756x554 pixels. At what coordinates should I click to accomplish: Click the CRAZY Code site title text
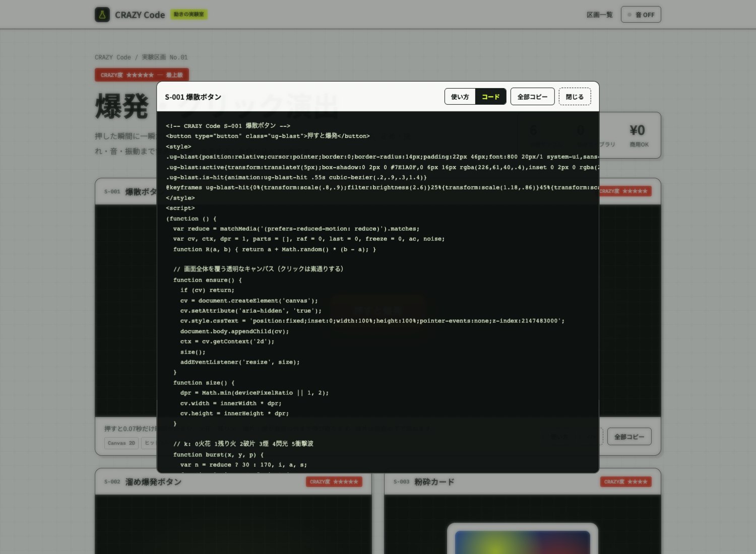pyautogui.click(x=140, y=15)
